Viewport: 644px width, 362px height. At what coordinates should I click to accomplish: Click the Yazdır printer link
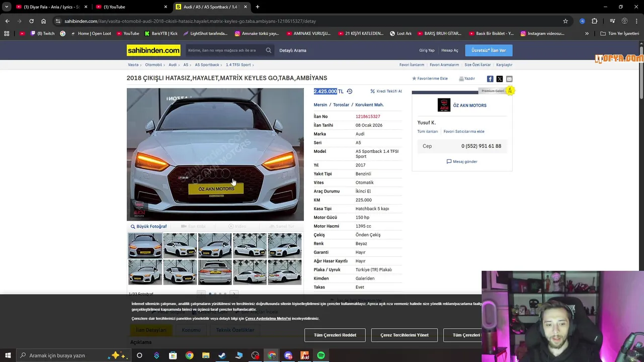pyautogui.click(x=467, y=78)
